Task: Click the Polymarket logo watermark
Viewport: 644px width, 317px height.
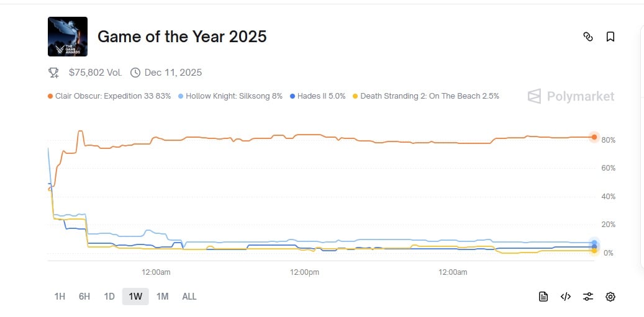Action: click(x=571, y=96)
